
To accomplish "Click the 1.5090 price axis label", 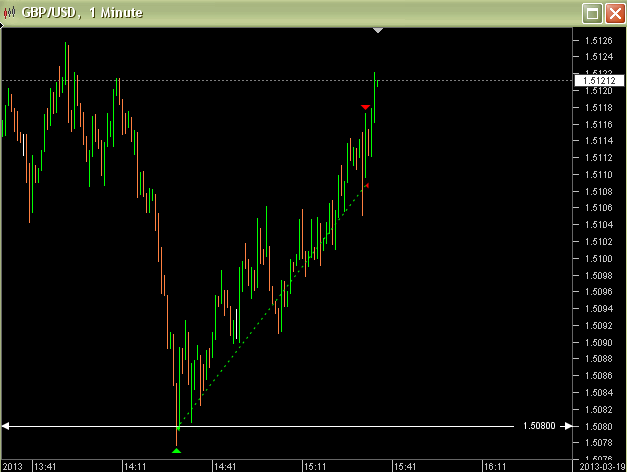I will click(598, 342).
